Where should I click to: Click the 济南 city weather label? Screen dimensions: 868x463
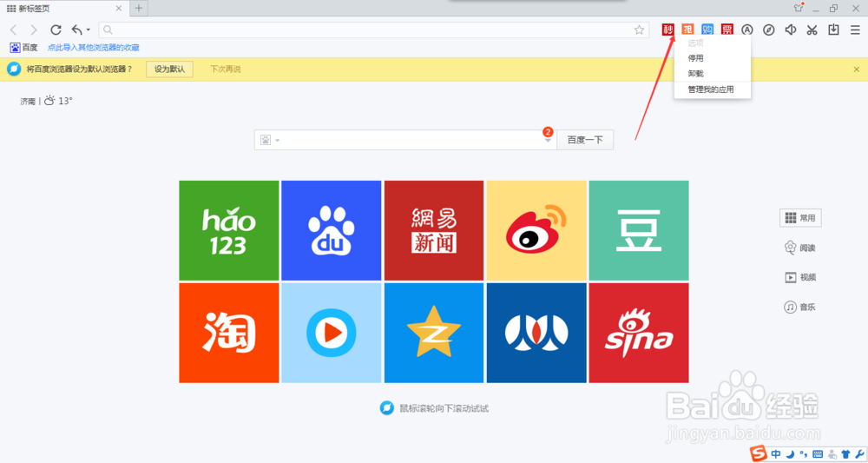(28, 102)
